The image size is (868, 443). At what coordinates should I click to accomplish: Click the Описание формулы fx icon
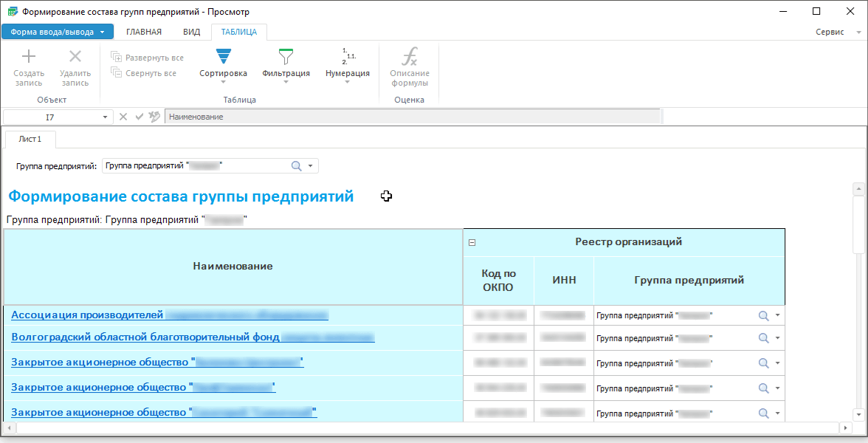410,56
